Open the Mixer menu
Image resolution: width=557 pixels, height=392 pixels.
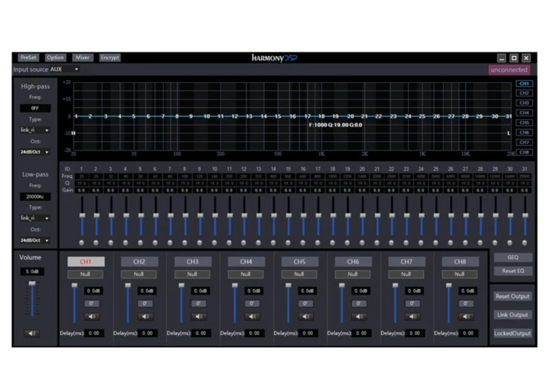tap(82, 57)
